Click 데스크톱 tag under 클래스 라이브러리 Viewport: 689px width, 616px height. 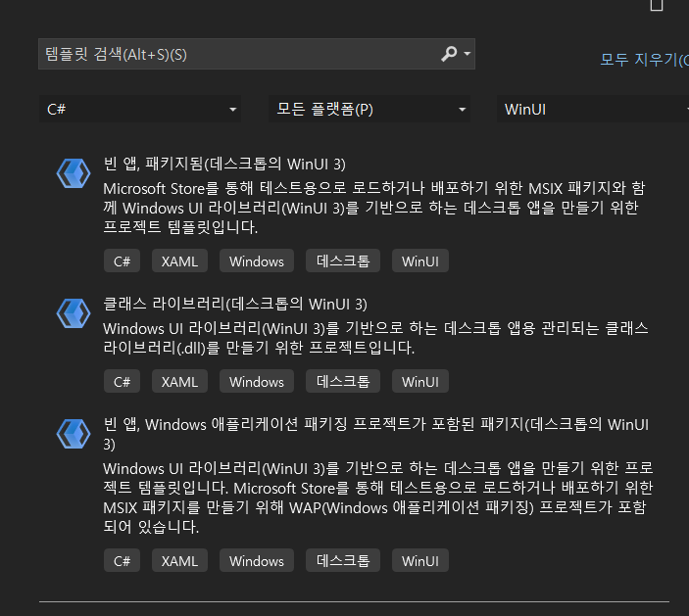(343, 382)
